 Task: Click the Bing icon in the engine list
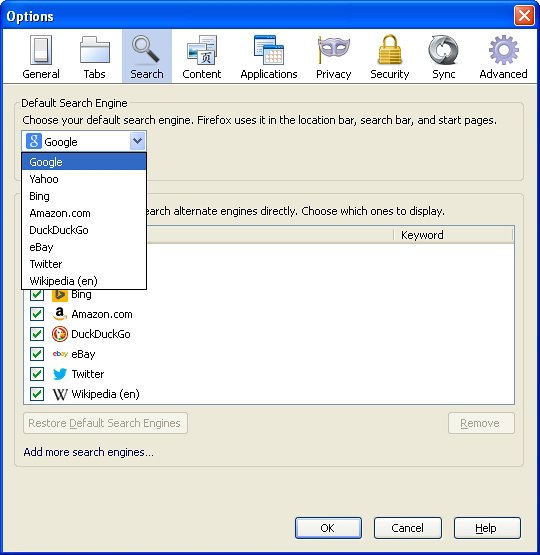(60, 295)
